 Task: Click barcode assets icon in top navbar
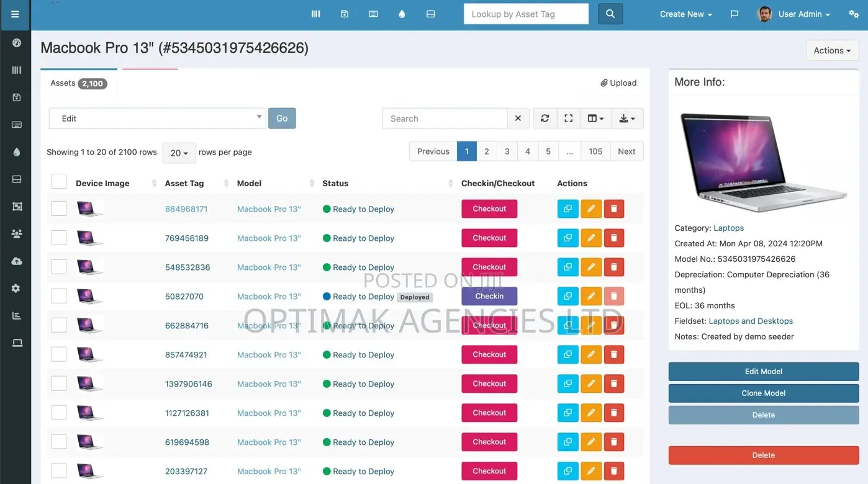(x=316, y=14)
